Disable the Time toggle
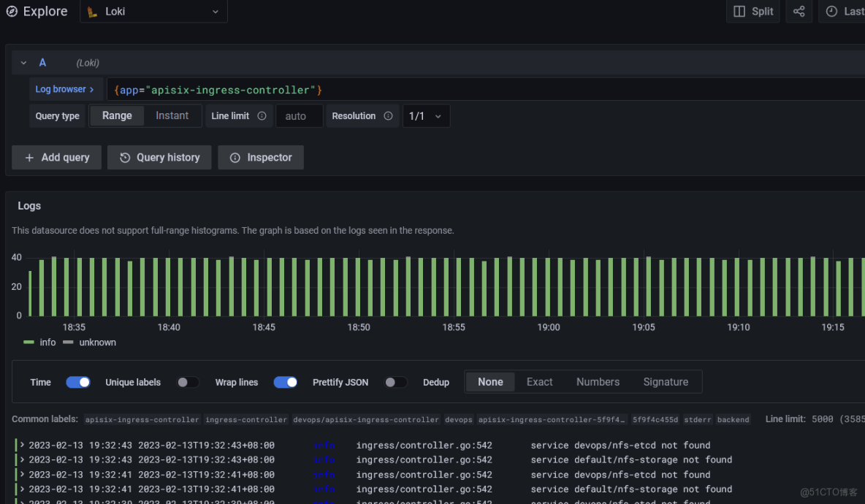 (x=78, y=382)
